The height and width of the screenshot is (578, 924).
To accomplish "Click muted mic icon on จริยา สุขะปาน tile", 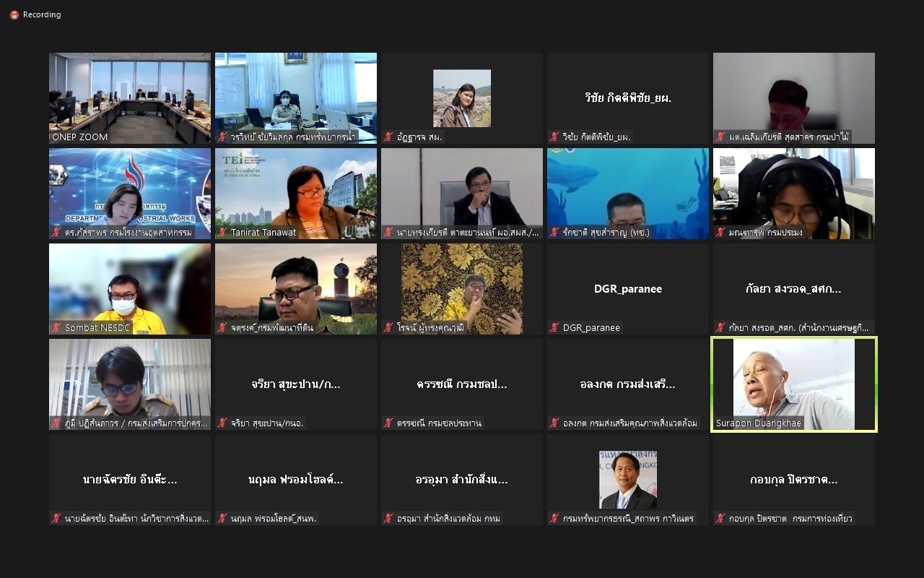I will click(223, 423).
